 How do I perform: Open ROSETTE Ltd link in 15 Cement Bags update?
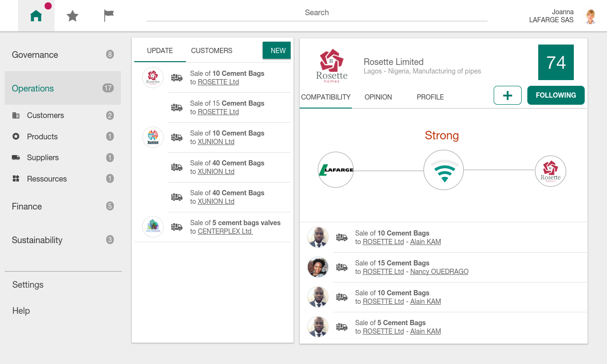click(x=218, y=112)
